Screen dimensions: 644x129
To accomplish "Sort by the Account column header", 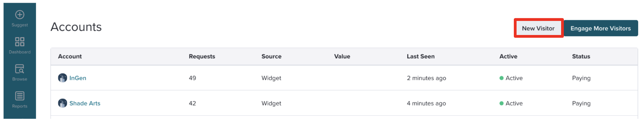I will point(70,56).
